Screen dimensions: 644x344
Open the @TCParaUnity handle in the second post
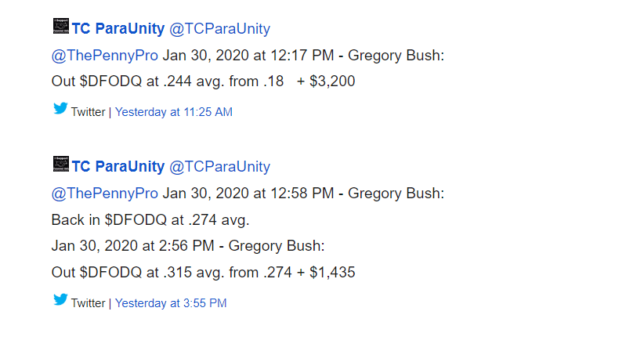[219, 166]
